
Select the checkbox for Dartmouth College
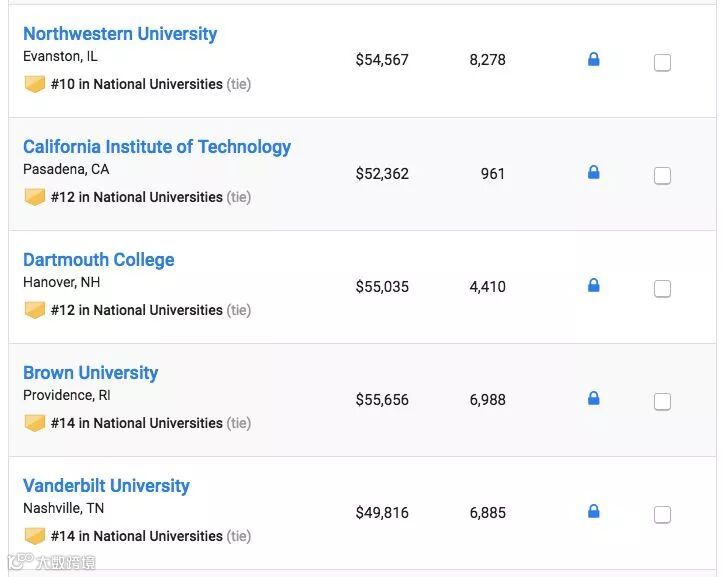tap(662, 289)
